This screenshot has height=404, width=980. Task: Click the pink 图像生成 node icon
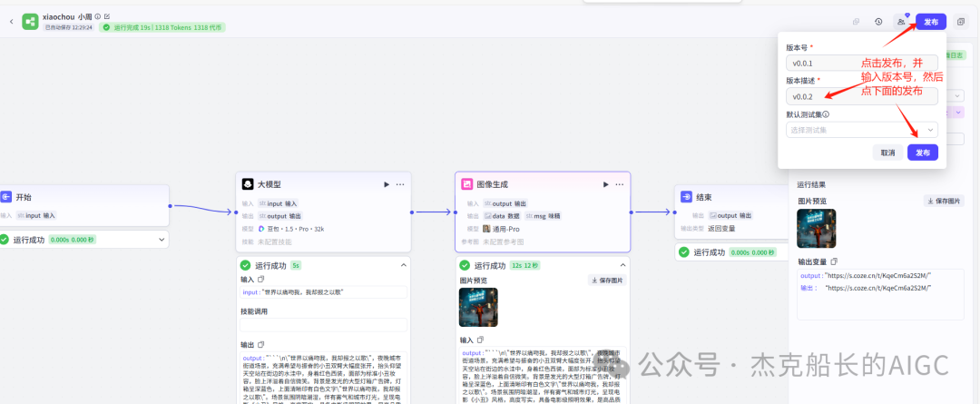pyautogui.click(x=466, y=184)
